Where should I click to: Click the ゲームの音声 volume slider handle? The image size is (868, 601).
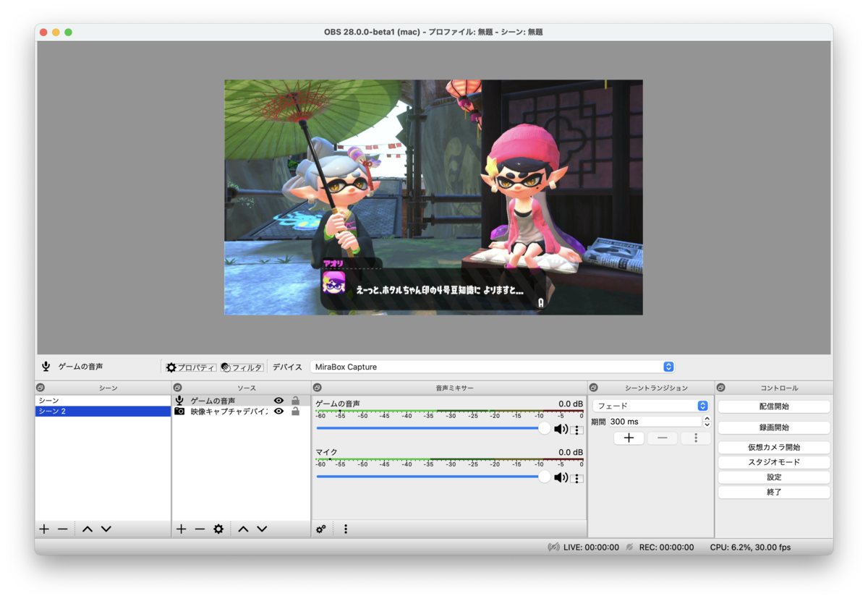pyautogui.click(x=544, y=429)
